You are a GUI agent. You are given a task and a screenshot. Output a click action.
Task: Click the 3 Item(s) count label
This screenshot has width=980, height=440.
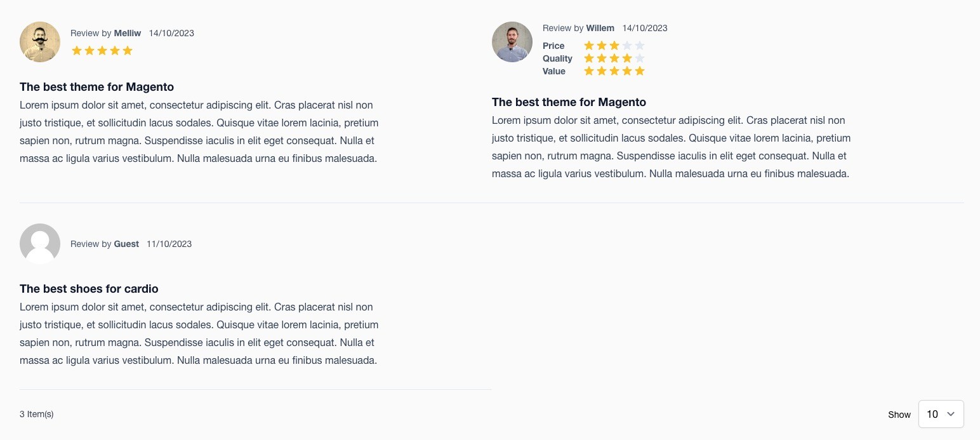[37, 414]
